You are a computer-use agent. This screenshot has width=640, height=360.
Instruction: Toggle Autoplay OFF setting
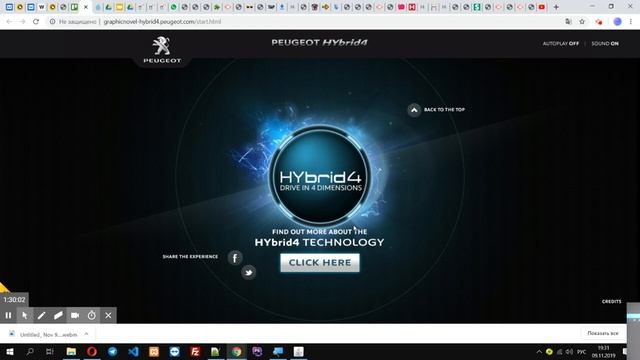click(x=560, y=44)
